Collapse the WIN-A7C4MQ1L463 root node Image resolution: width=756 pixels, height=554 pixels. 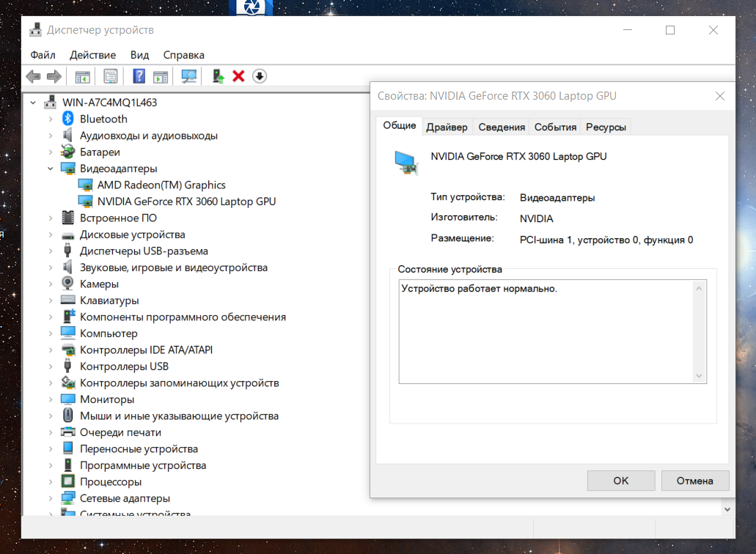(x=33, y=103)
